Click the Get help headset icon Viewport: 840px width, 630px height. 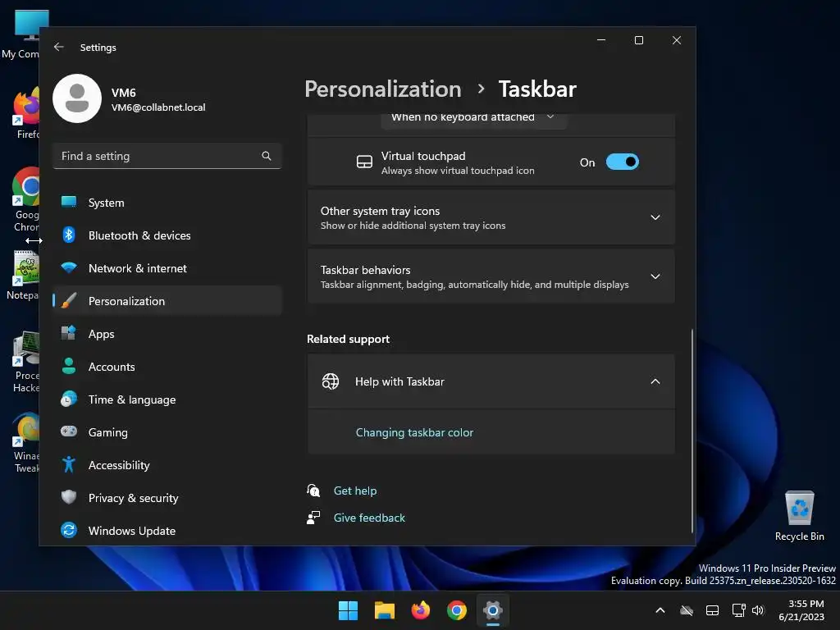click(x=313, y=491)
